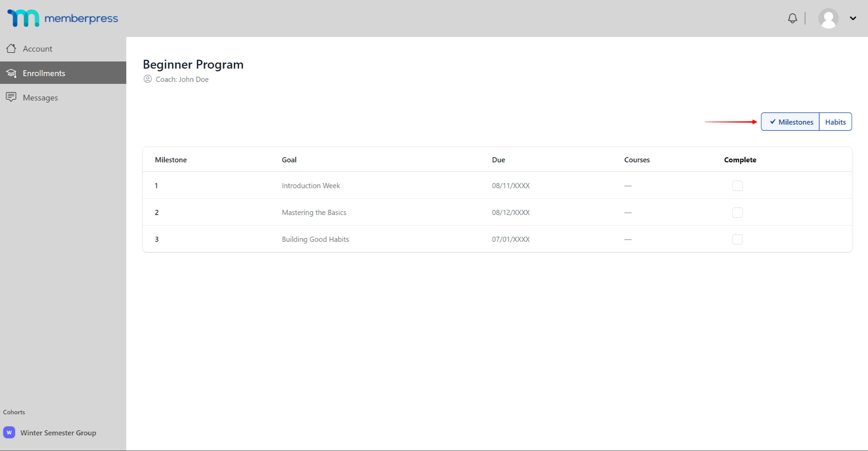This screenshot has width=868, height=451.
Task: Open Messages inbox
Action: coord(40,97)
